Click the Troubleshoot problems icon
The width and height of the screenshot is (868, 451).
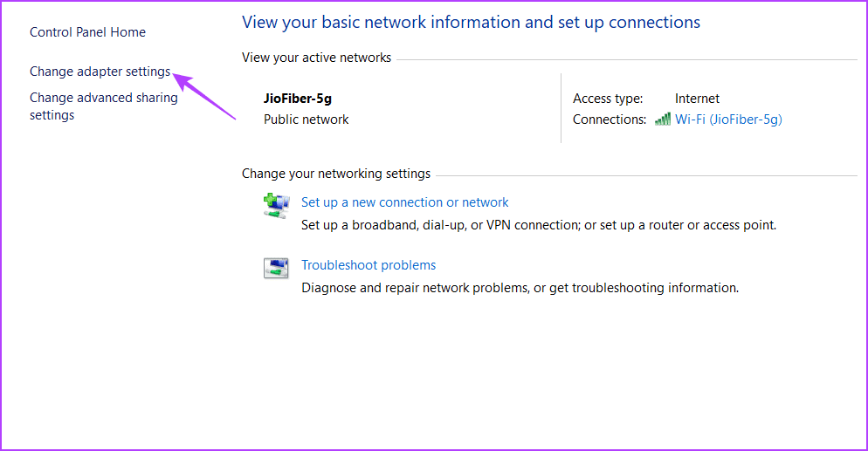(x=276, y=268)
